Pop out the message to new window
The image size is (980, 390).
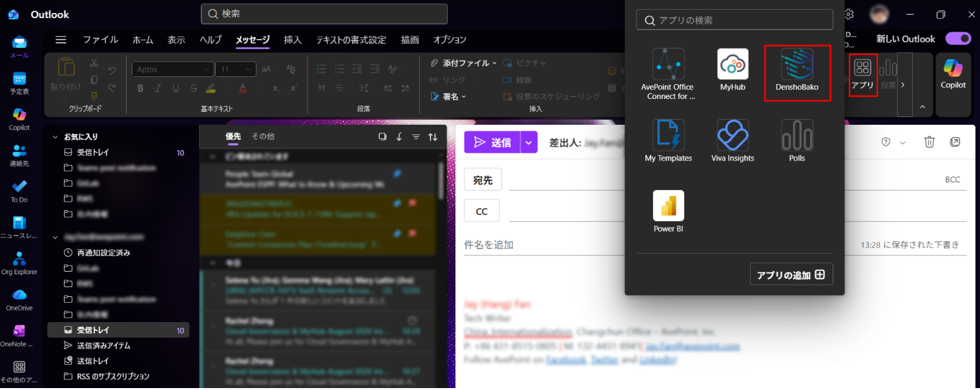(x=955, y=142)
